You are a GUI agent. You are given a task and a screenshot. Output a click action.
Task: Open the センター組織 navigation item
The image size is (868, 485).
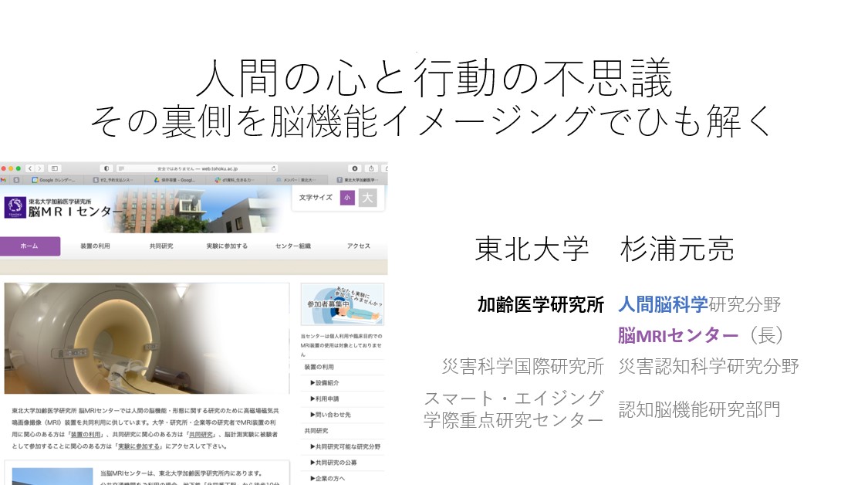[293, 246]
